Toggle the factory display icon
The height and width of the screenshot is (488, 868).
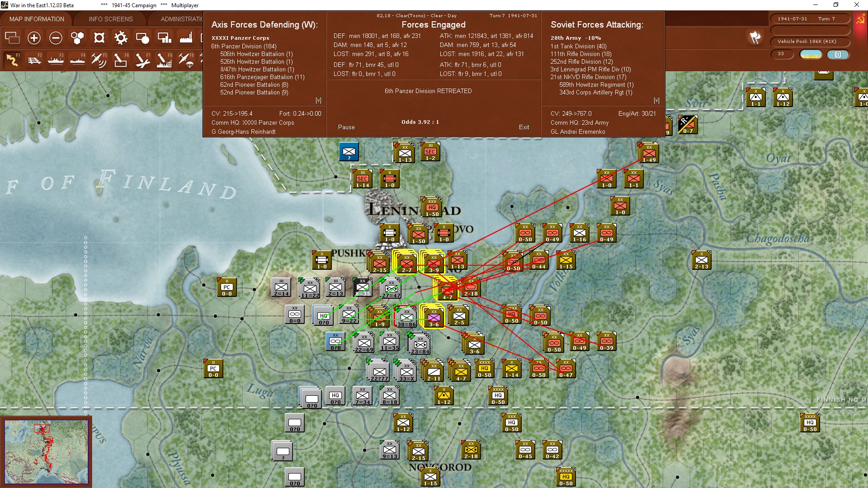tap(186, 38)
